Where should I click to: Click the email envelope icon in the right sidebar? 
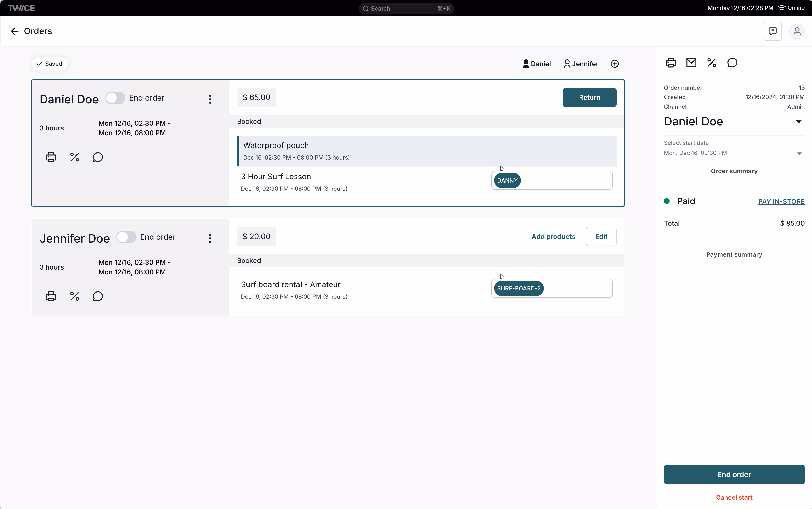[x=691, y=63]
